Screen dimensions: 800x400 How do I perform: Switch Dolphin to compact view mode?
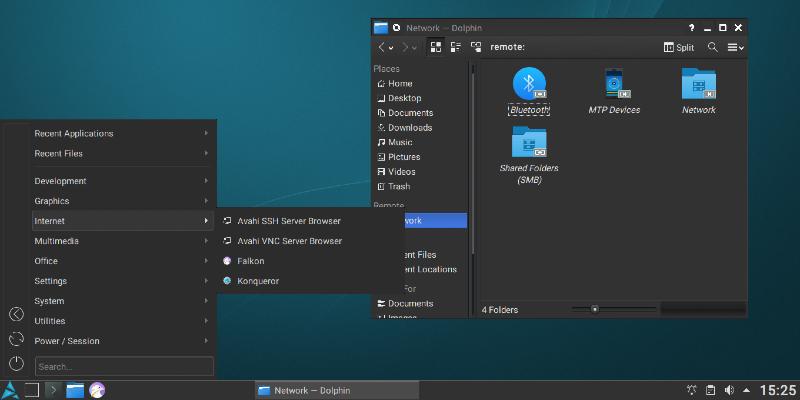456,47
